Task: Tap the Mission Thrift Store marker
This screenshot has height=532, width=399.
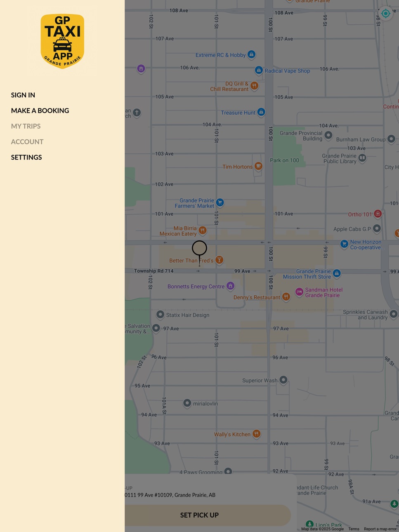Action: pyautogui.click(x=337, y=273)
